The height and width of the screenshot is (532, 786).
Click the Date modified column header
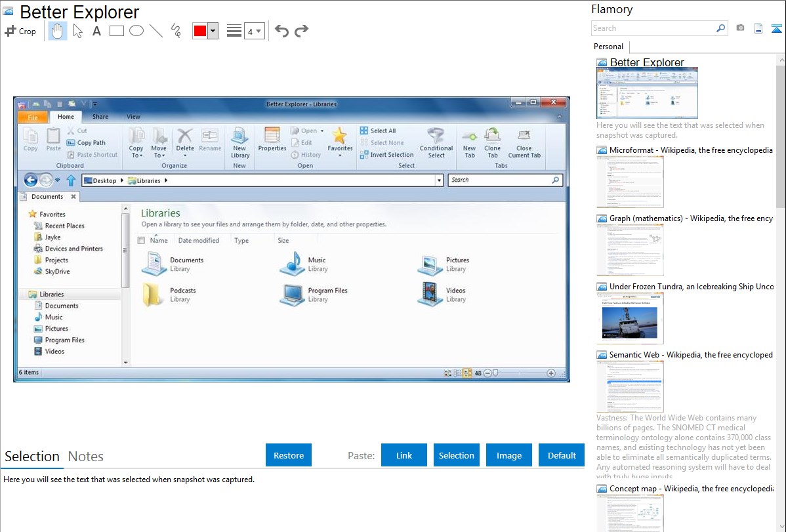click(199, 241)
